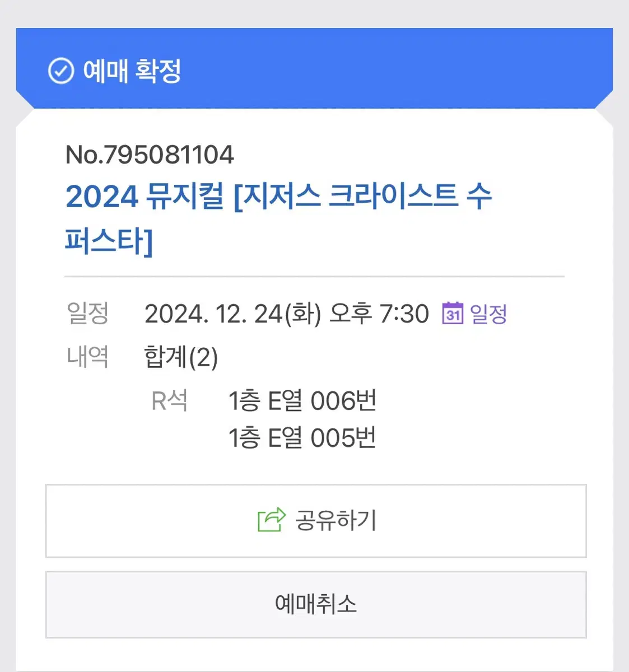This screenshot has width=629, height=672.
Task: Click the 내역 row label
Action: [87, 356]
